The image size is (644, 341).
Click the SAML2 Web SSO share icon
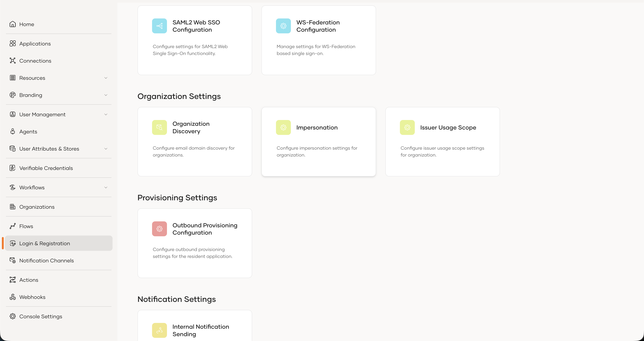tap(159, 26)
